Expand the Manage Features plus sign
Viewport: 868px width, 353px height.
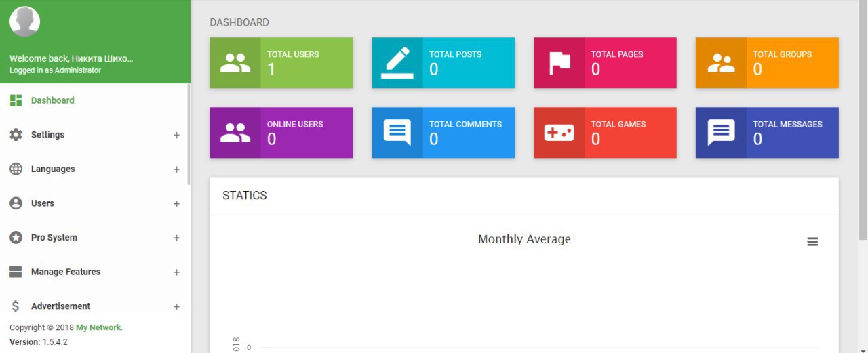click(176, 272)
